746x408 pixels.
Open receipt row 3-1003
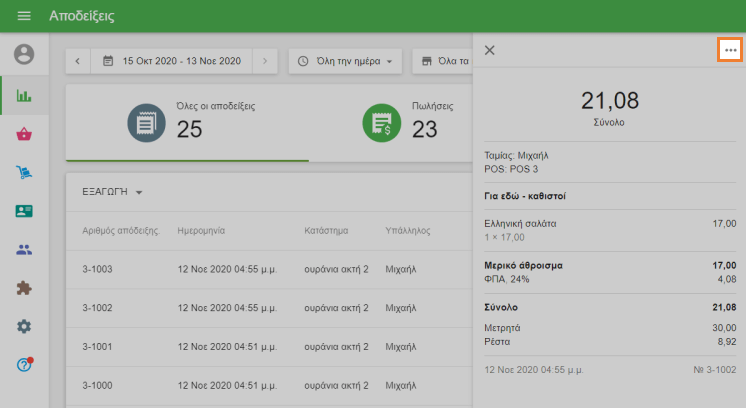pyautogui.click(x=270, y=270)
